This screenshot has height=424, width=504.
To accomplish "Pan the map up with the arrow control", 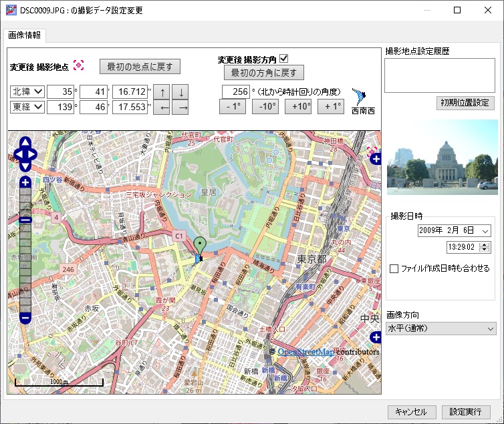I will pos(25,143).
